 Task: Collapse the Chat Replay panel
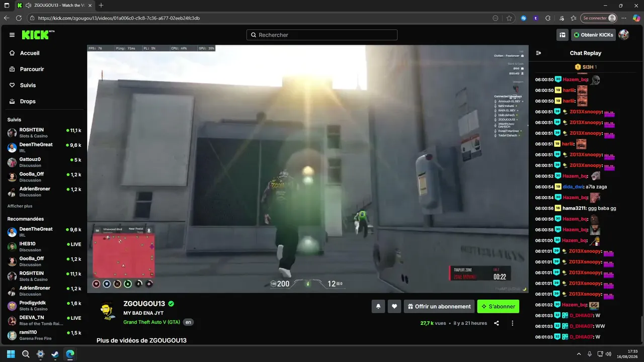click(x=538, y=53)
